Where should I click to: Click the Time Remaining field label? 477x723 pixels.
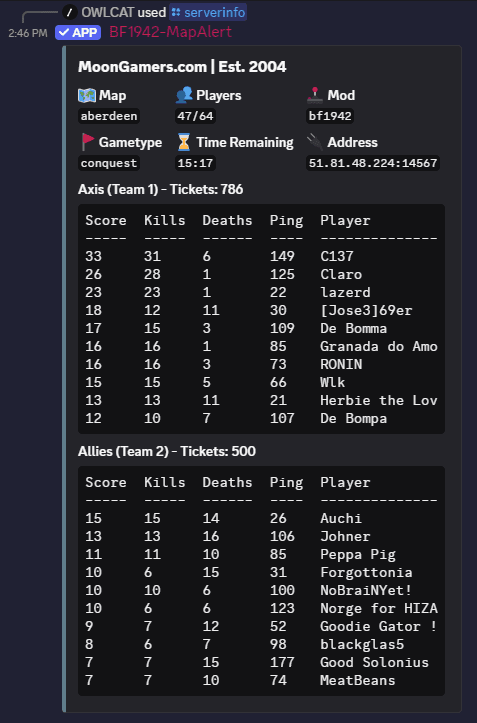[x=245, y=142]
